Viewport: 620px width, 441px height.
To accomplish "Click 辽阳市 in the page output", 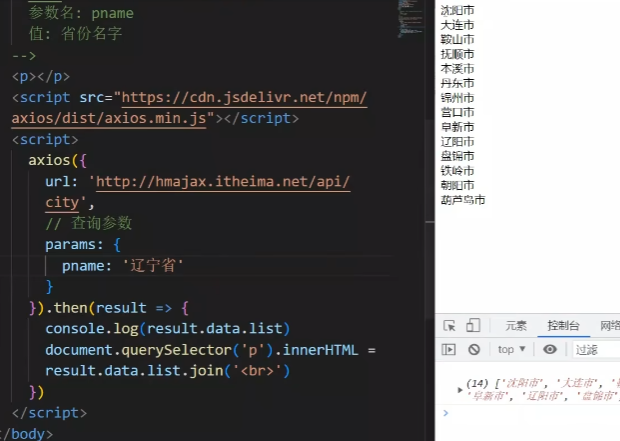I will pyautogui.click(x=457, y=142).
